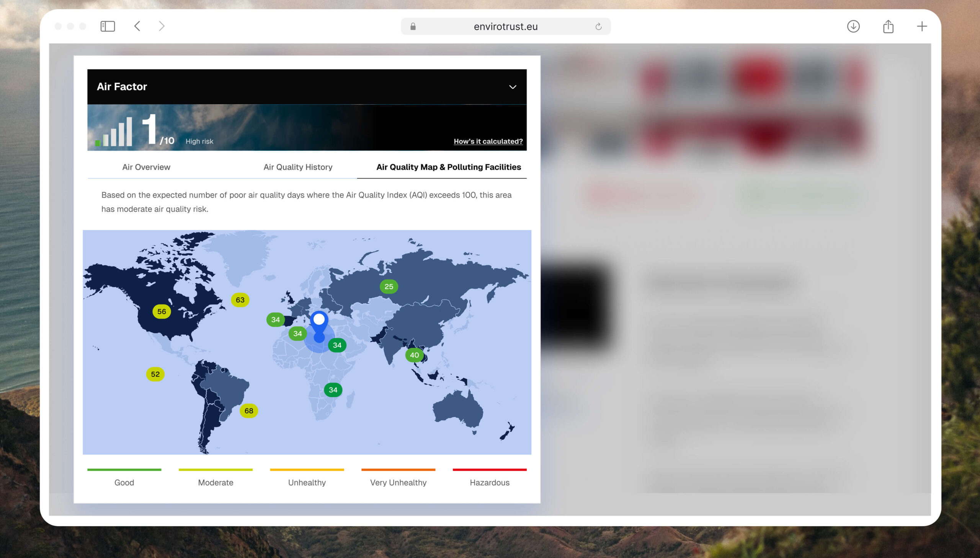980x558 pixels.
Task: Open the downloads icon in toolbar
Action: click(853, 26)
